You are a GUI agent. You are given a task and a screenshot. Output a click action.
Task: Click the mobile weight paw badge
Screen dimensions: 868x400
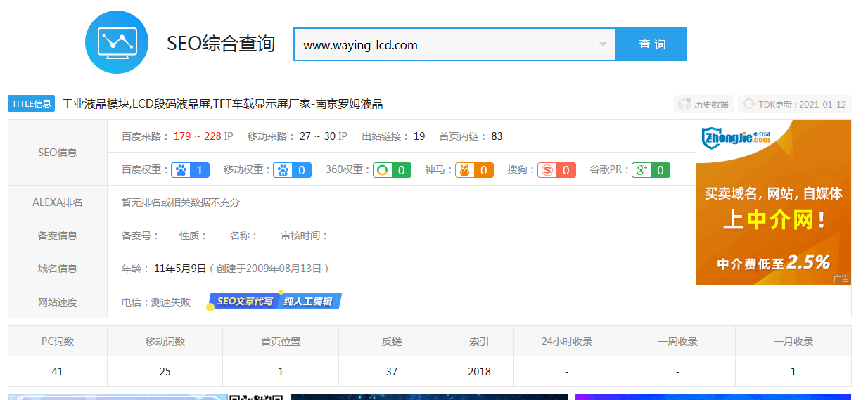pyautogui.click(x=292, y=169)
